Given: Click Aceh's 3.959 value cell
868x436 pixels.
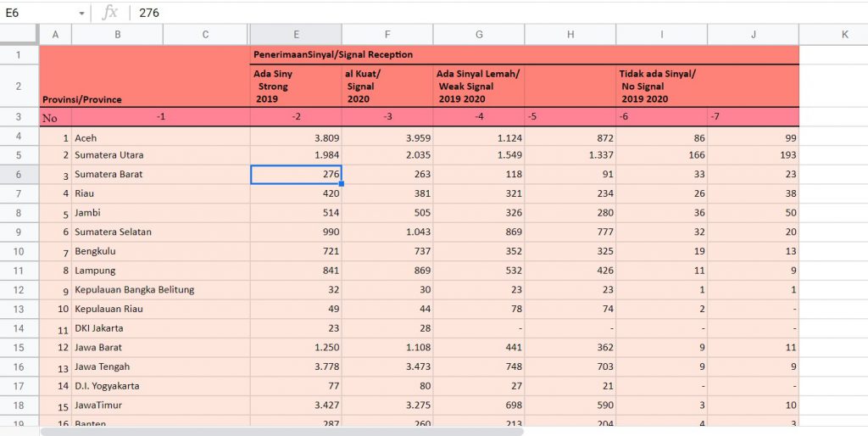Looking at the screenshot, I should (387, 138).
